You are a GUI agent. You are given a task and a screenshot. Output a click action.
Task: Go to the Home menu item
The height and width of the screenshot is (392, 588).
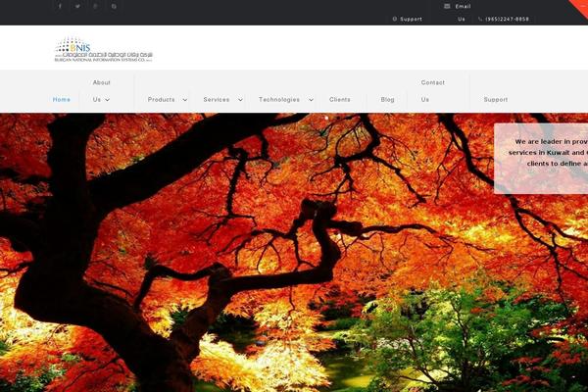(62, 99)
